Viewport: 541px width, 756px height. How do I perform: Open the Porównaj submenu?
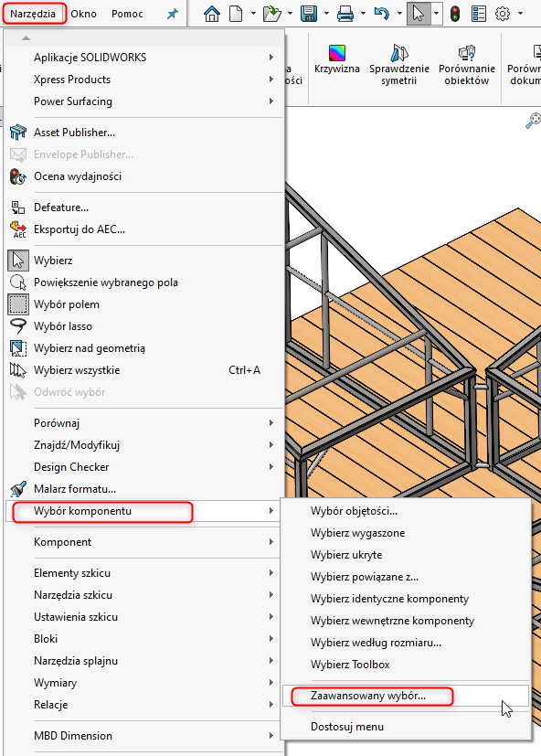tap(143, 423)
